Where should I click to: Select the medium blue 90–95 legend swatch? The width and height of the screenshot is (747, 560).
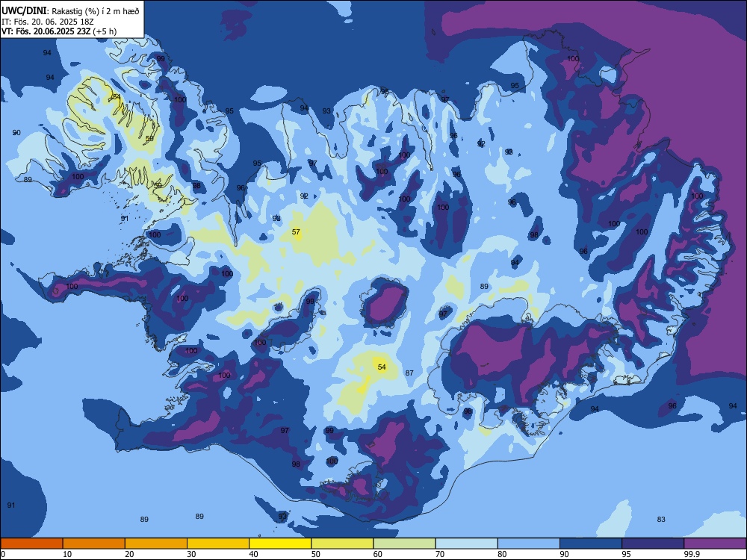coord(591,544)
